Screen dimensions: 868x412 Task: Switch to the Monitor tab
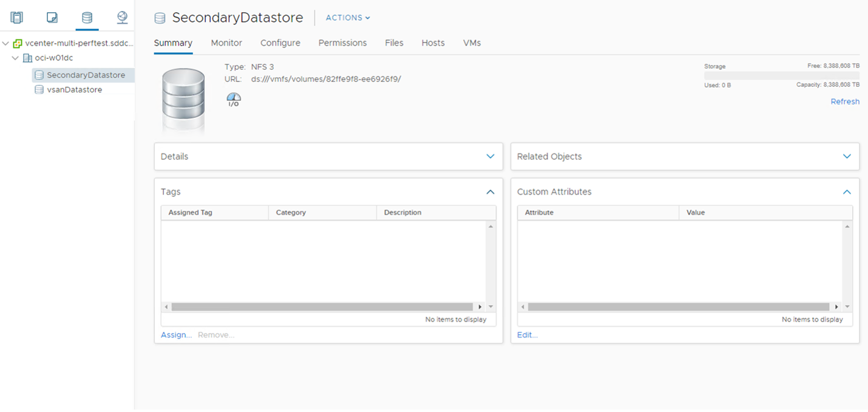[226, 43]
